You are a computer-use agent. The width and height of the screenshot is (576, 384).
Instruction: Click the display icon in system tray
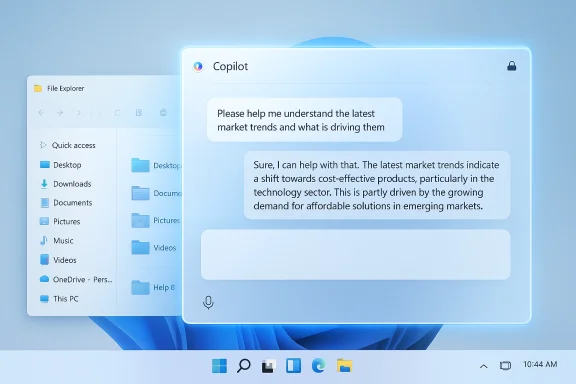tap(505, 365)
